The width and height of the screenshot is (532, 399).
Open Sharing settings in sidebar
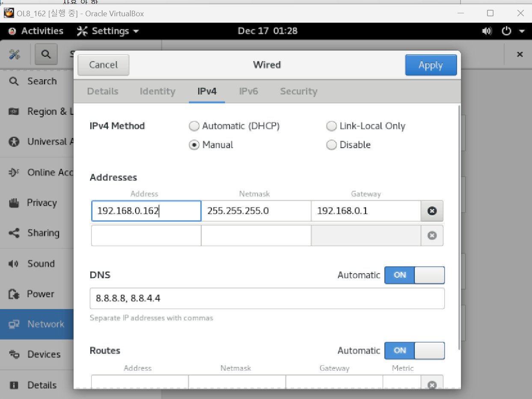coord(37,233)
